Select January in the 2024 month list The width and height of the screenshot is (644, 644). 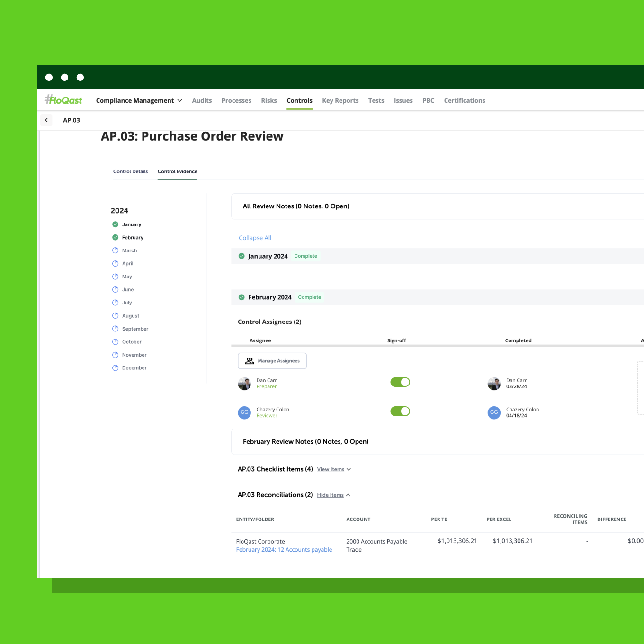point(132,224)
